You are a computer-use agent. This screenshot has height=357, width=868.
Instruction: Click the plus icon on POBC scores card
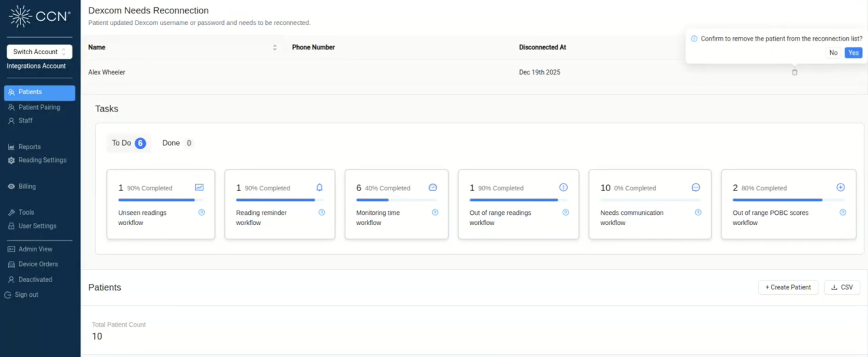(840, 187)
